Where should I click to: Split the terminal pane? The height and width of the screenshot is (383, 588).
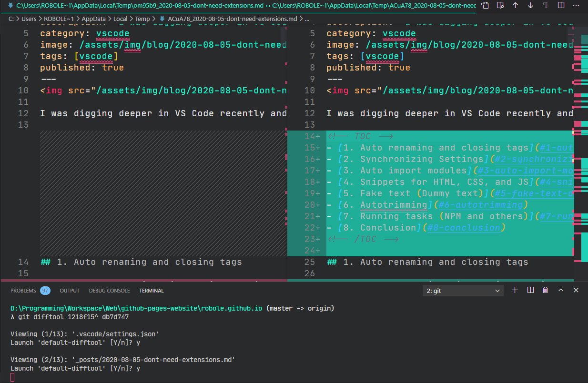point(530,290)
